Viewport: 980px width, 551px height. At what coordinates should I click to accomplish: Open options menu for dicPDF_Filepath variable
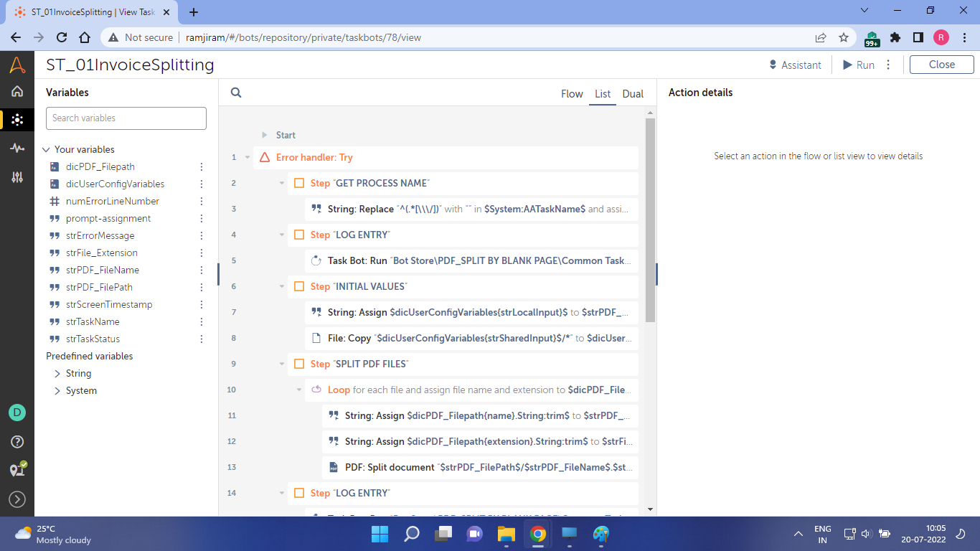tap(202, 166)
